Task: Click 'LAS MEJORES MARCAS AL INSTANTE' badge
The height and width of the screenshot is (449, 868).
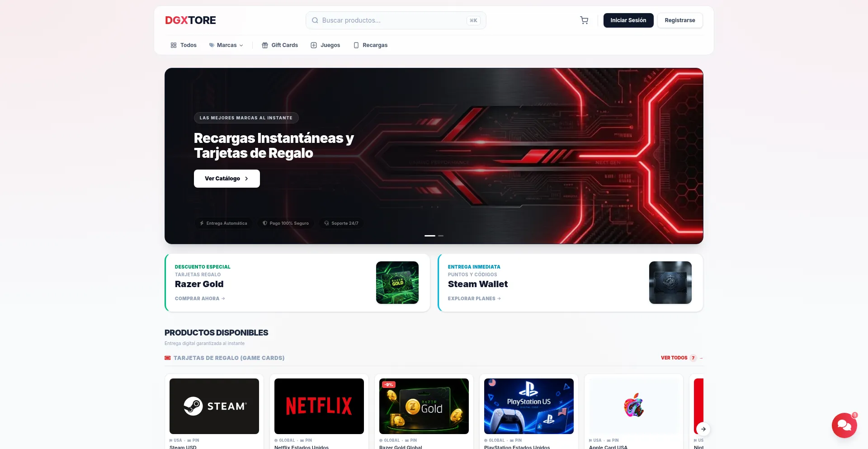Action: [x=246, y=118]
